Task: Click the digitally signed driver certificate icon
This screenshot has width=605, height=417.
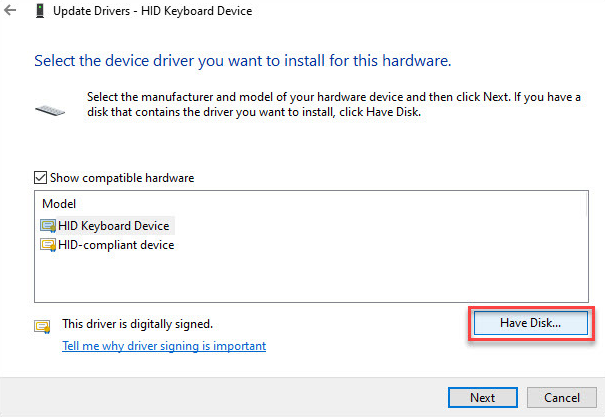Action: coord(42,326)
